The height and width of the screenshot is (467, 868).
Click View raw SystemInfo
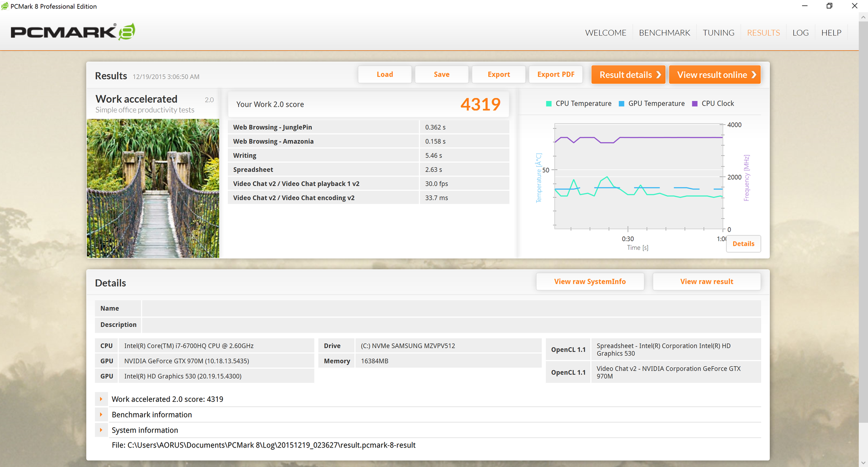pos(590,281)
